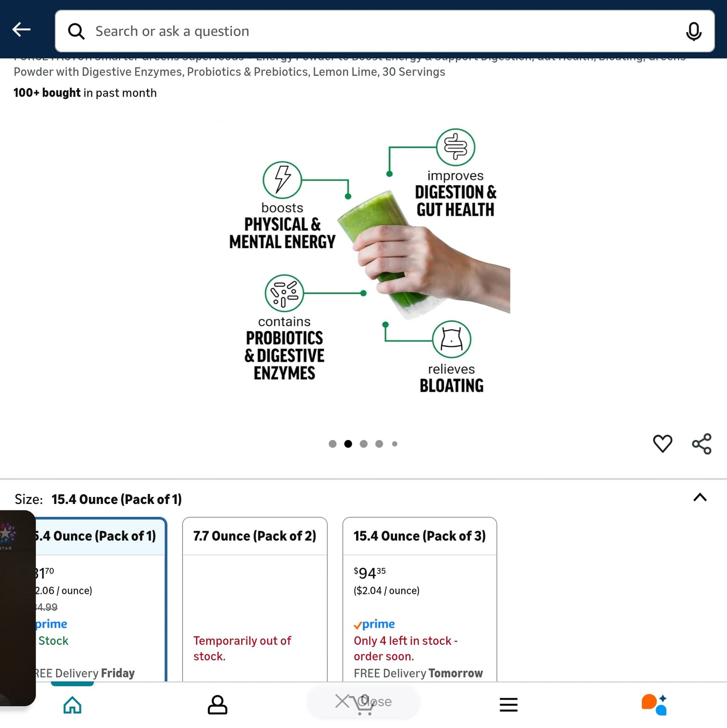Jump to third image carousel dot

364,444
